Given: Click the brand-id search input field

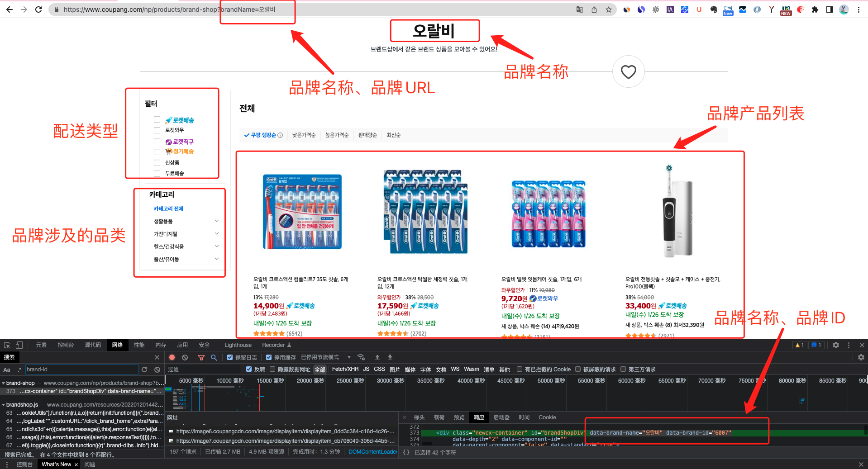Looking at the screenshot, I should [81, 370].
